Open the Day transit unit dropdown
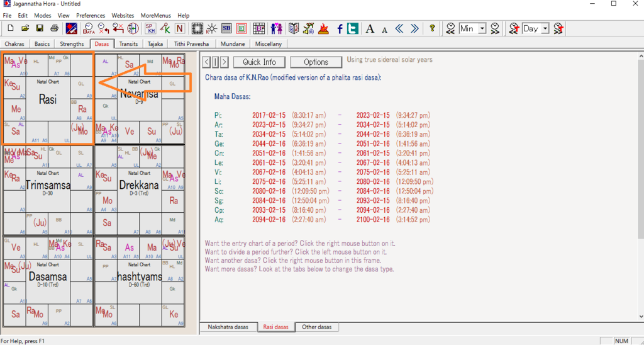 tap(545, 28)
